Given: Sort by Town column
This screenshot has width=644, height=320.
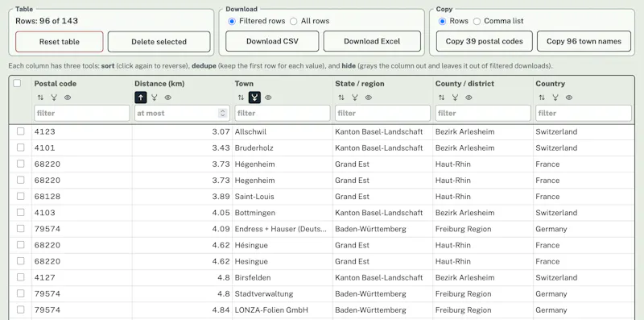Looking at the screenshot, I should click(241, 98).
